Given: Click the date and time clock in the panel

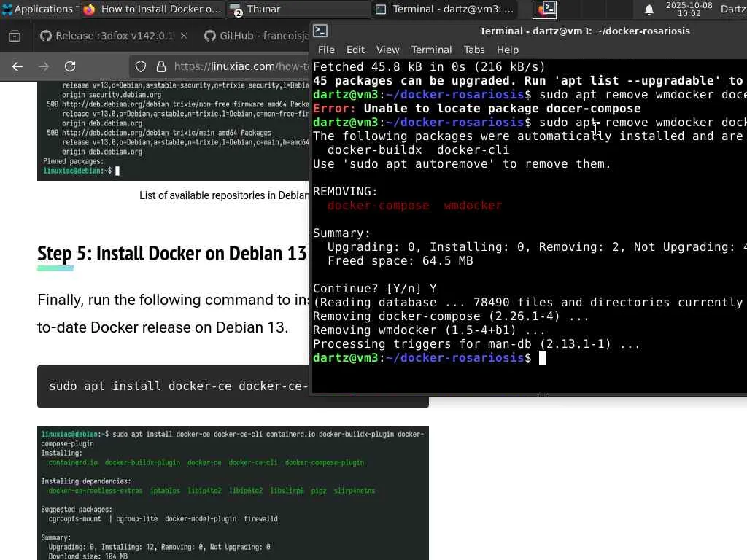Looking at the screenshot, I should [x=689, y=9].
